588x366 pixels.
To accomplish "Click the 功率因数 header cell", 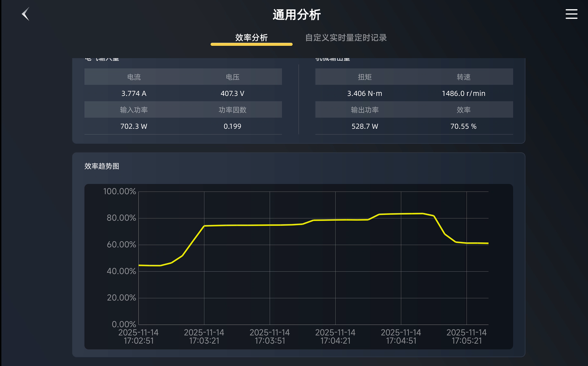I will (x=232, y=110).
